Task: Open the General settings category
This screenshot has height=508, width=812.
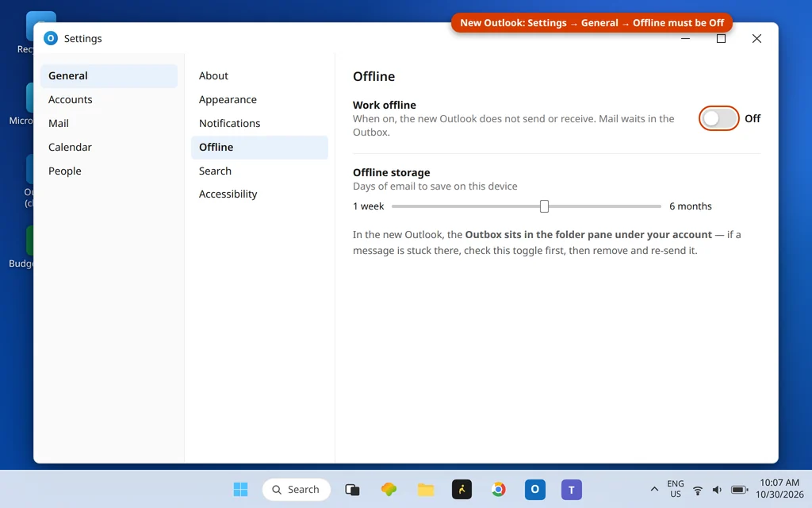Action: tap(109, 75)
